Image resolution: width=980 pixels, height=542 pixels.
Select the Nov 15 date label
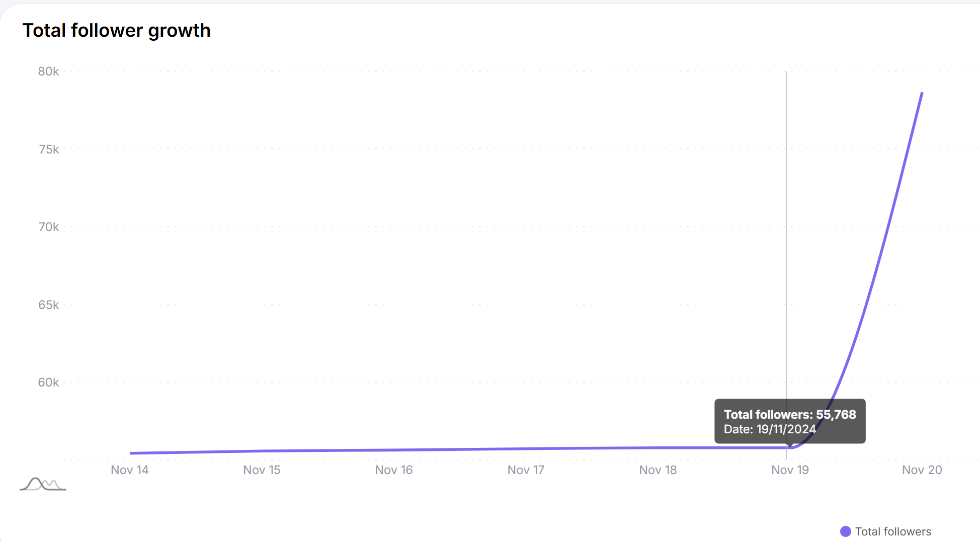262,470
